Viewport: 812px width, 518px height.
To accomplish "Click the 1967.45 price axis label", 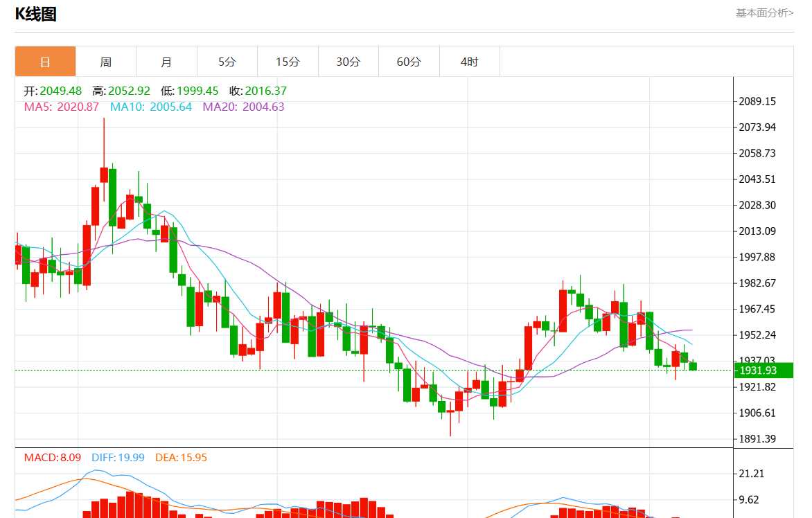I will 757,309.
